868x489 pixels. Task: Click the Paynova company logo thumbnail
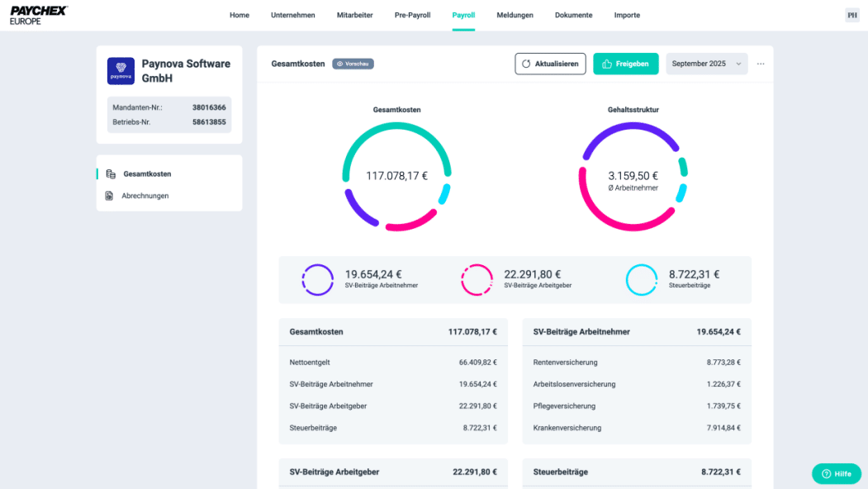[121, 71]
